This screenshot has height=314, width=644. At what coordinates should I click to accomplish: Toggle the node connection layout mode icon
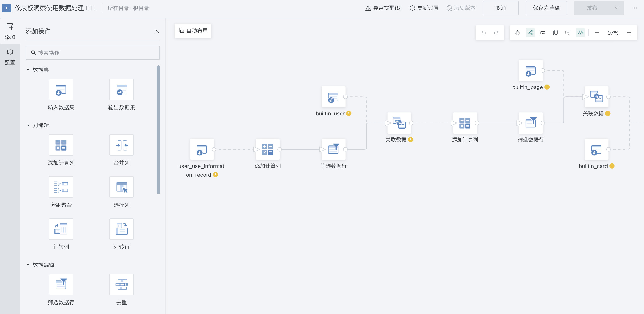tap(530, 33)
